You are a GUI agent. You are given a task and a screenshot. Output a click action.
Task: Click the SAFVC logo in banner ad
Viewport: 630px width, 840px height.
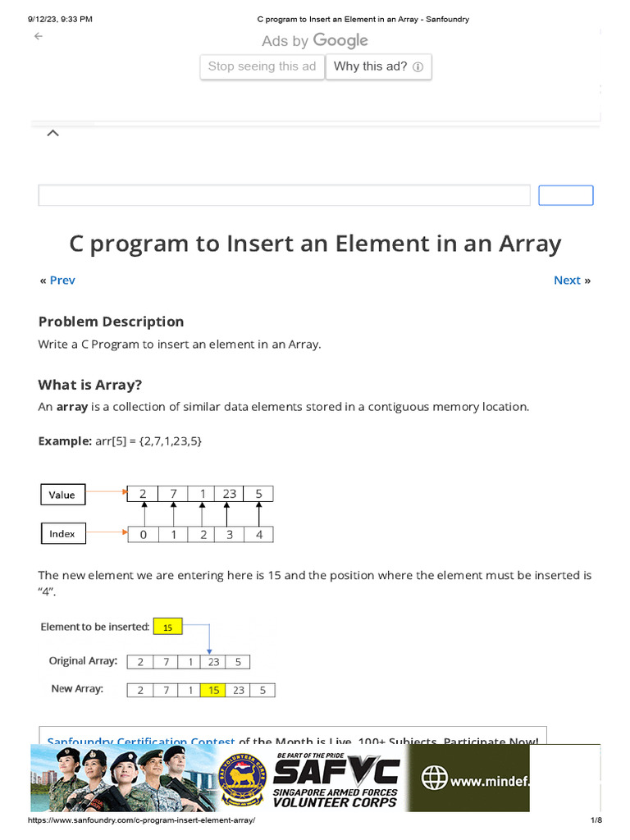336,773
